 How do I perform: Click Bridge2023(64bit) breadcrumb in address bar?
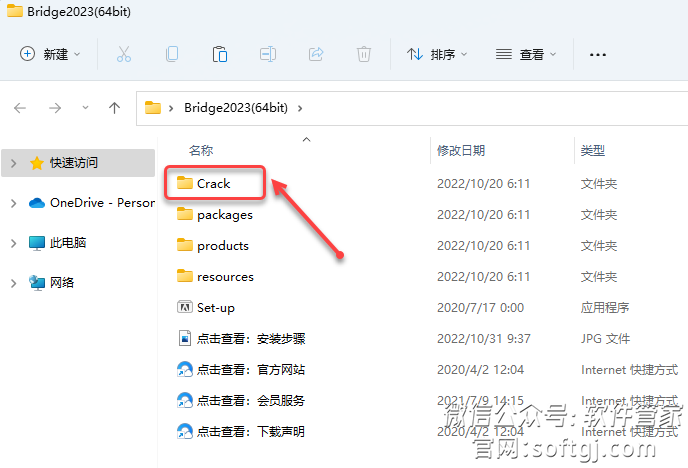[x=236, y=107]
